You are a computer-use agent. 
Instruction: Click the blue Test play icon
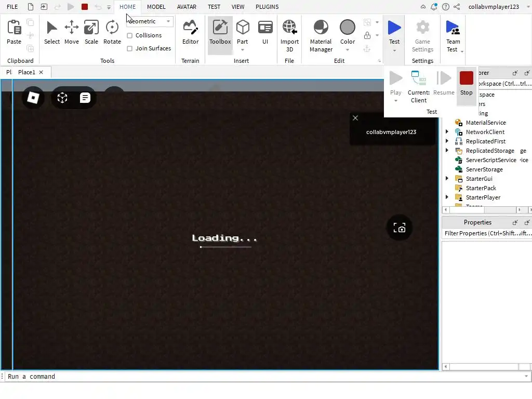394,28
